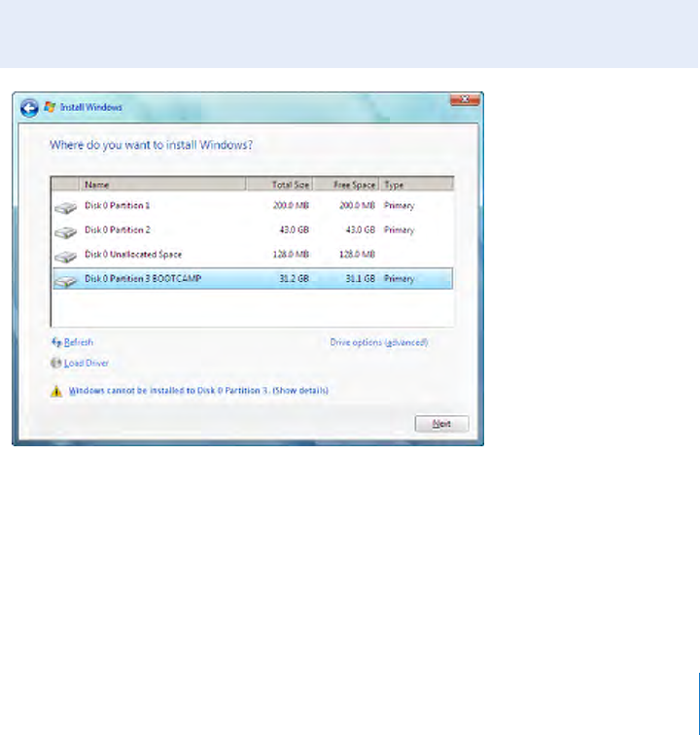Click the 31.1 GB free space value
Image resolution: width=700 pixels, height=735 pixels.
pyautogui.click(x=360, y=278)
